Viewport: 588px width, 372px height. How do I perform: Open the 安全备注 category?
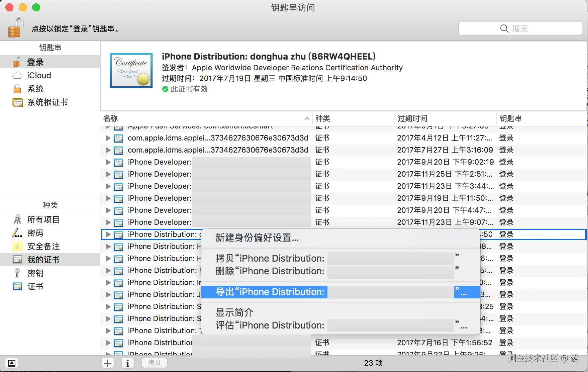50,247
